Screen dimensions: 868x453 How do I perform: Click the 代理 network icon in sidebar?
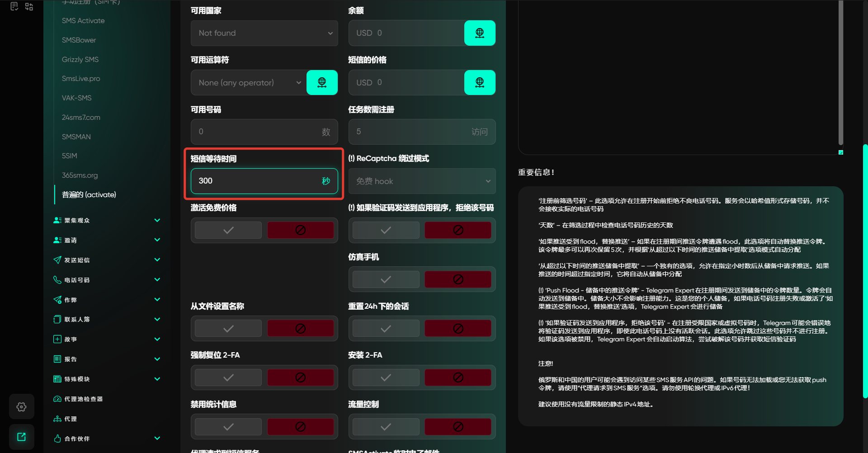57,419
